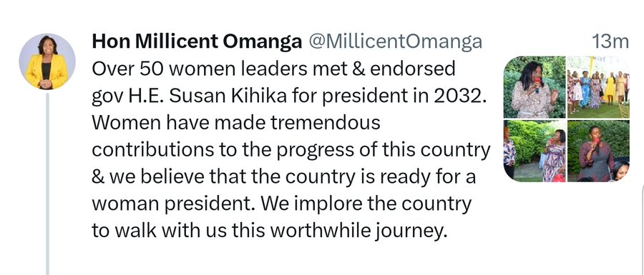Image resolution: width=644 pixels, height=275 pixels.
Task: Open the @MillicentOmanga handle link
Action: tap(394, 42)
